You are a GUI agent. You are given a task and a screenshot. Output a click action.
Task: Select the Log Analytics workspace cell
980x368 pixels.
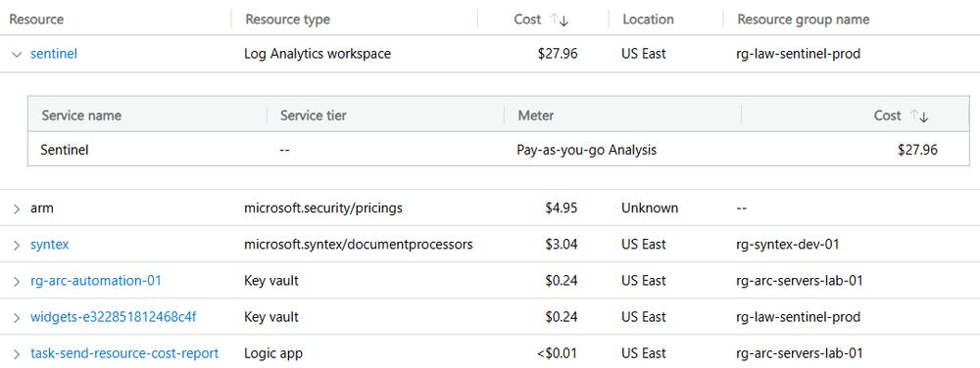(x=318, y=54)
